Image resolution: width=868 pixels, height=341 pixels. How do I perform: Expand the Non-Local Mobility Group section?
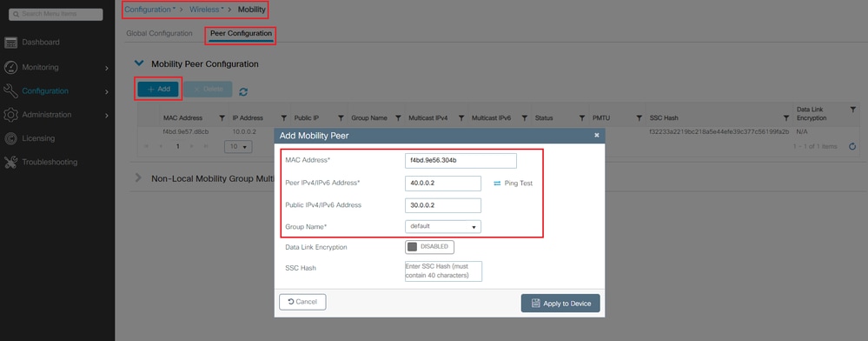pos(139,178)
